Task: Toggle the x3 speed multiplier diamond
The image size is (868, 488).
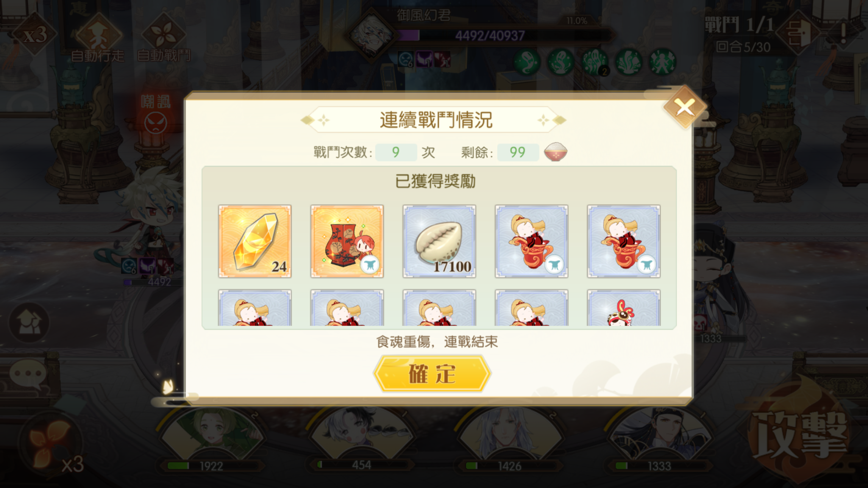Action: (x=34, y=34)
